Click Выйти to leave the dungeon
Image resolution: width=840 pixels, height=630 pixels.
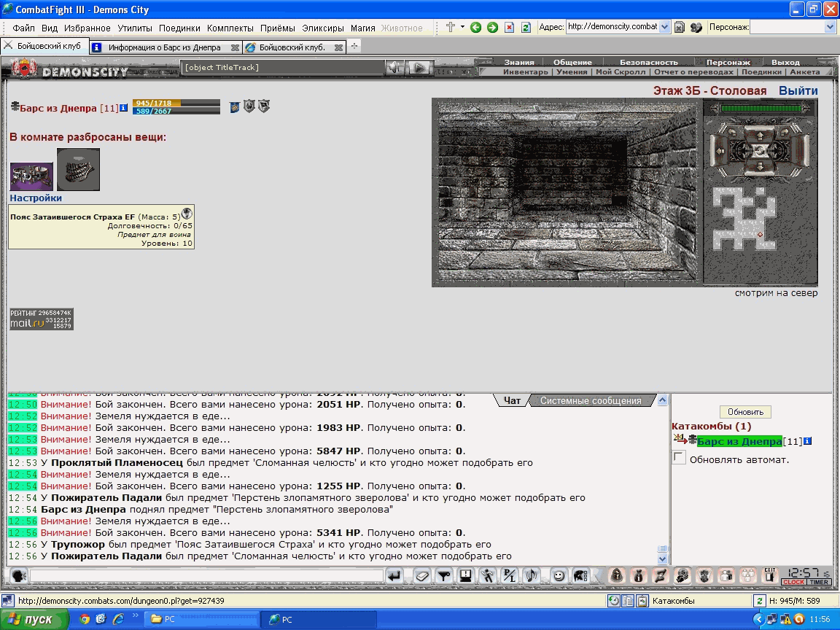click(798, 90)
